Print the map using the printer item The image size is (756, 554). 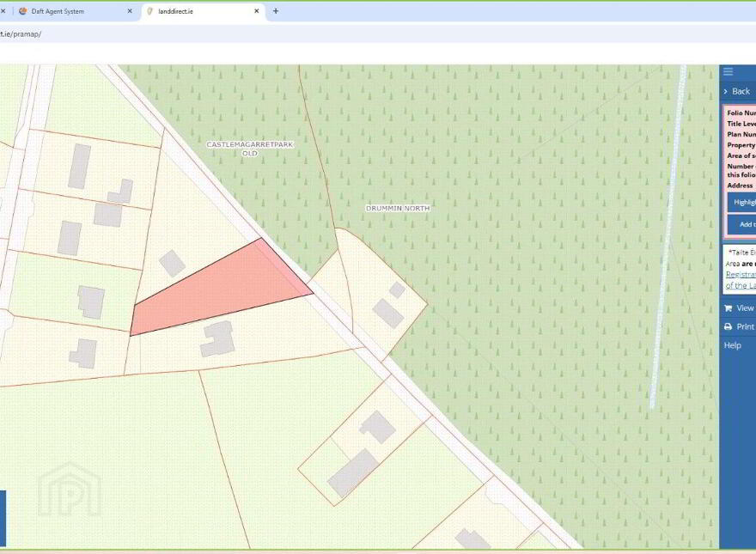pyautogui.click(x=739, y=326)
